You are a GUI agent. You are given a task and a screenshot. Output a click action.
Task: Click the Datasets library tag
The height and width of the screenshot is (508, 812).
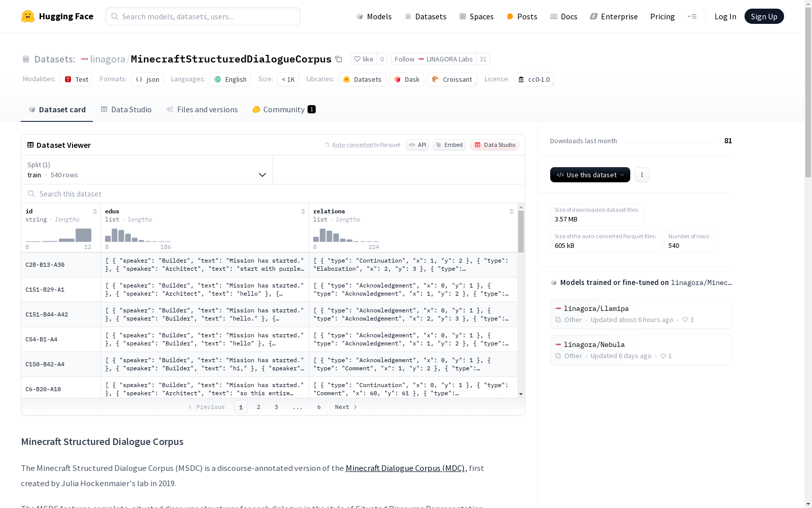tap(362, 79)
